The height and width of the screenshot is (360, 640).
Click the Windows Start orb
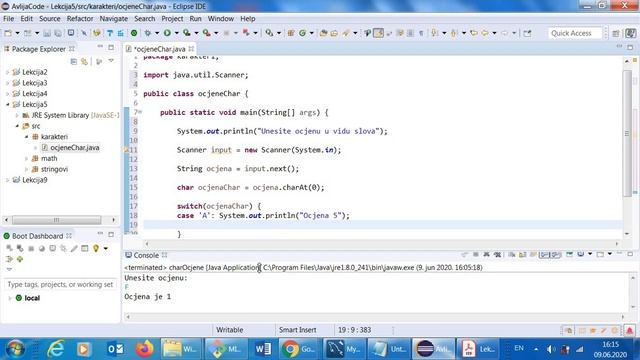coord(15,349)
